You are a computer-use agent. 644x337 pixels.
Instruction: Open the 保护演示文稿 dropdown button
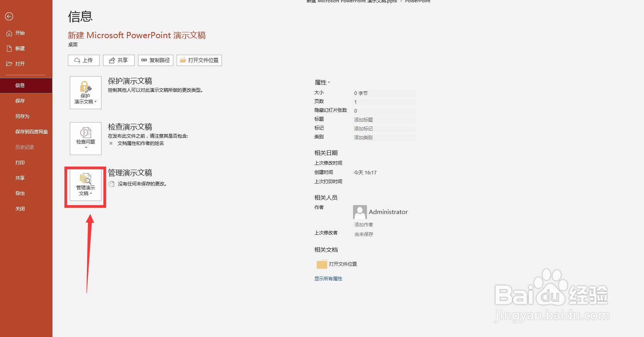[x=86, y=93]
